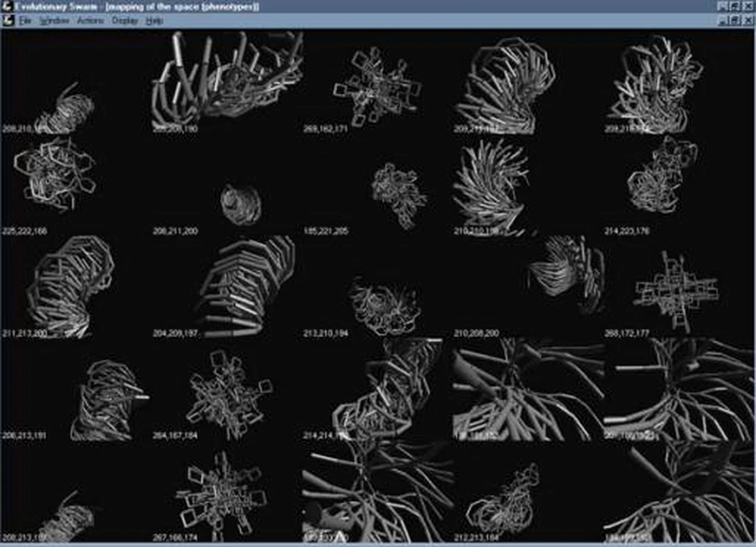
Task: Choose the phenotype labeled 185,221,205
Action: 398,194
